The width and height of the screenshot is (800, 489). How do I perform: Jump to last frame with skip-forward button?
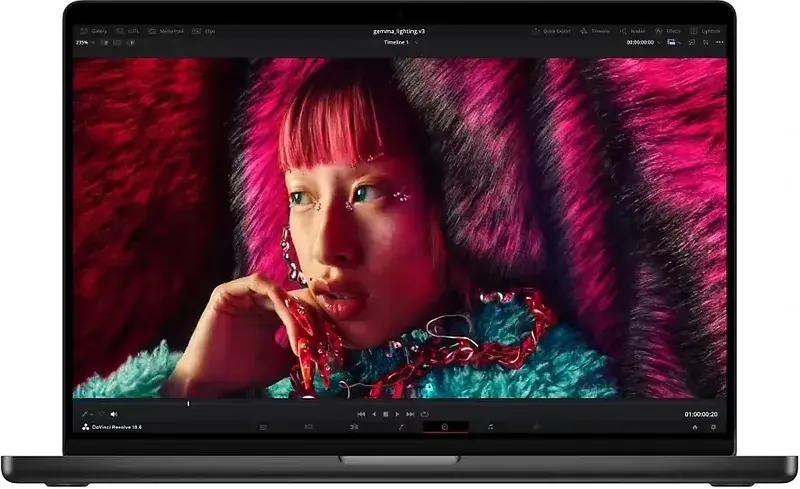(x=410, y=414)
